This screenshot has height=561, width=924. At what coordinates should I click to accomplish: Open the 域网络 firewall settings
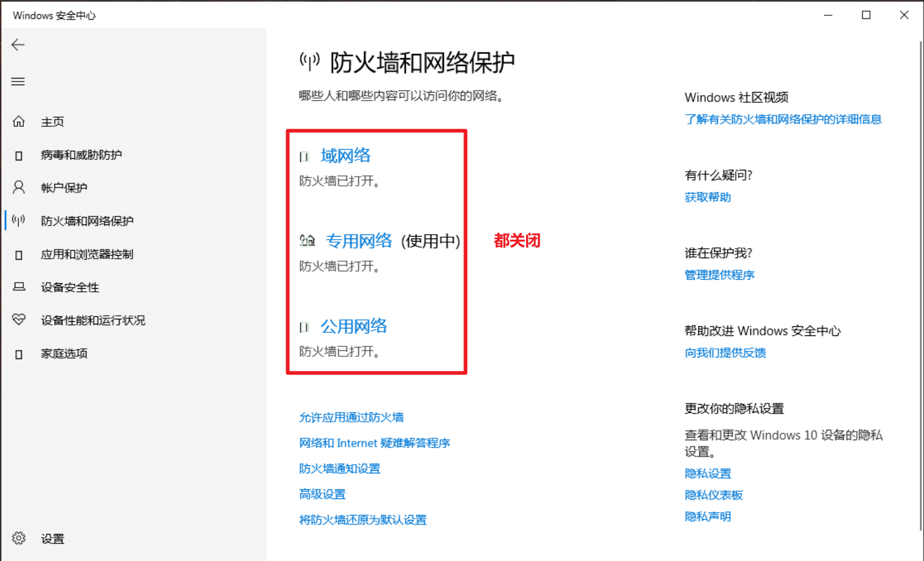click(346, 156)
